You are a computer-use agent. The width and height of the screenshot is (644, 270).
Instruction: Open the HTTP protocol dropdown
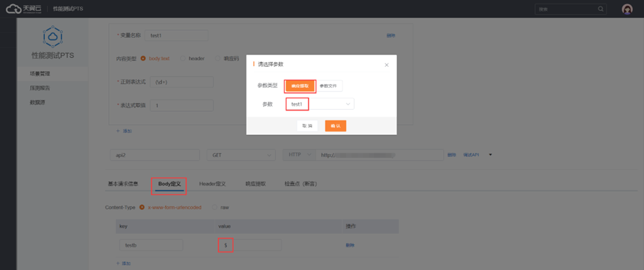(x=298, y=155)
